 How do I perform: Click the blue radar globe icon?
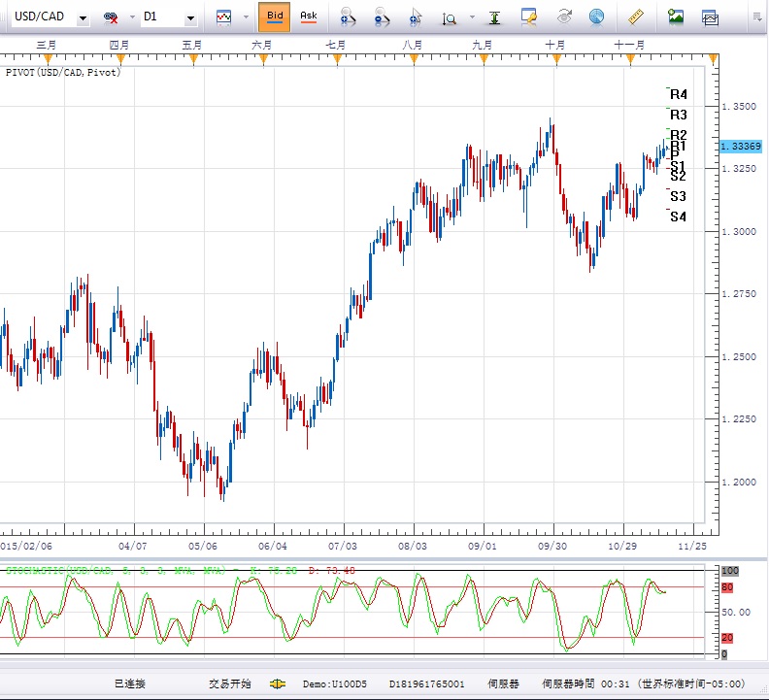596,17
